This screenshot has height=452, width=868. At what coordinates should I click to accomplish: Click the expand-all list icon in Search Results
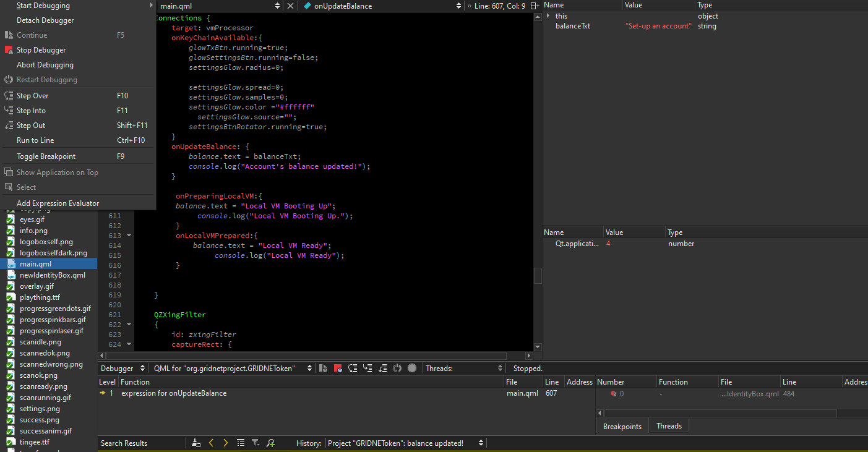[x=241, y=443]
